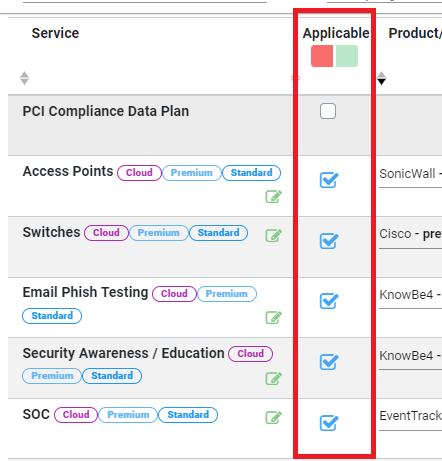This screenshot has height=461, width=442.
Task: Select the Premium tag on Switches
Action: pyautogui.click(x=159, y=233)
